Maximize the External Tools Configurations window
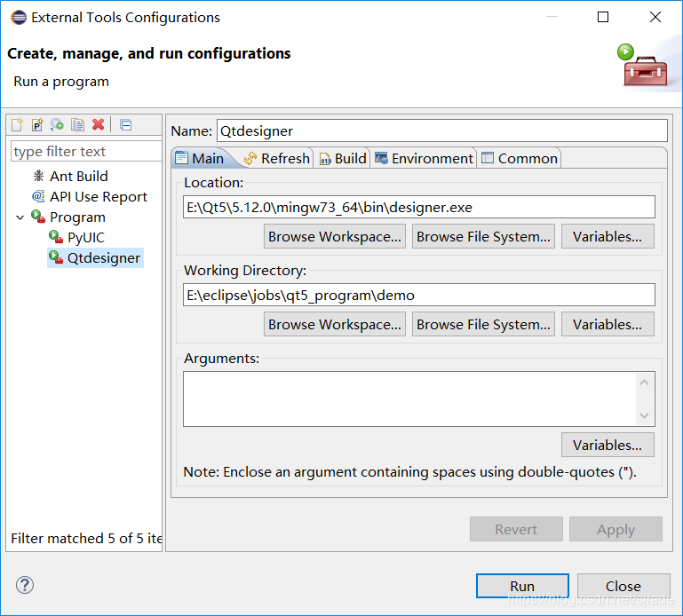 (603, 18)
